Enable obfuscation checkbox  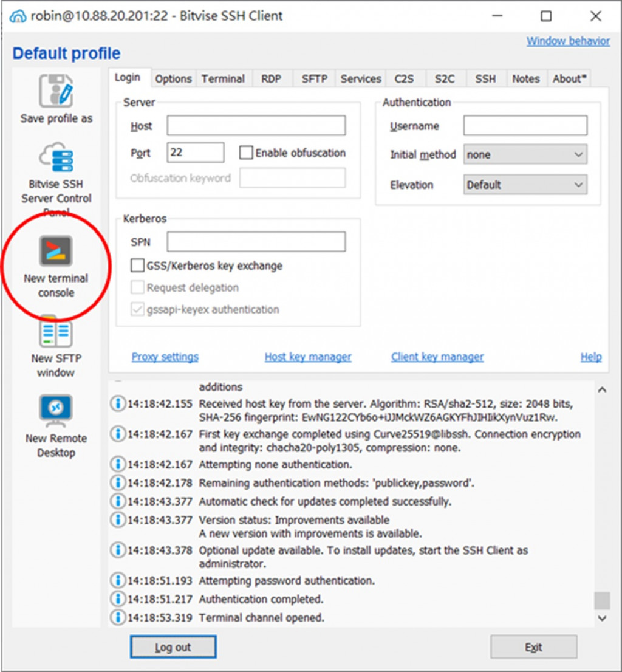tap(246, 153)
